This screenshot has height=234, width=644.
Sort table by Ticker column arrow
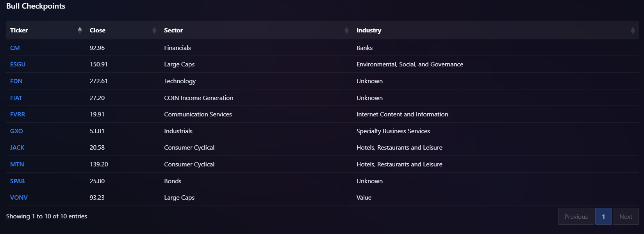click(x=80, y=30)
